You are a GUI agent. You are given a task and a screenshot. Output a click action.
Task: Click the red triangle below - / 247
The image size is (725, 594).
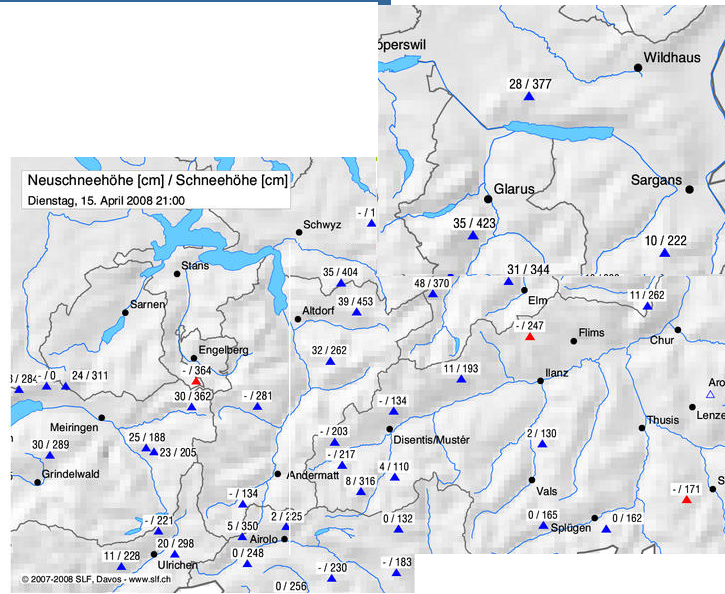(x=530, y=336)
